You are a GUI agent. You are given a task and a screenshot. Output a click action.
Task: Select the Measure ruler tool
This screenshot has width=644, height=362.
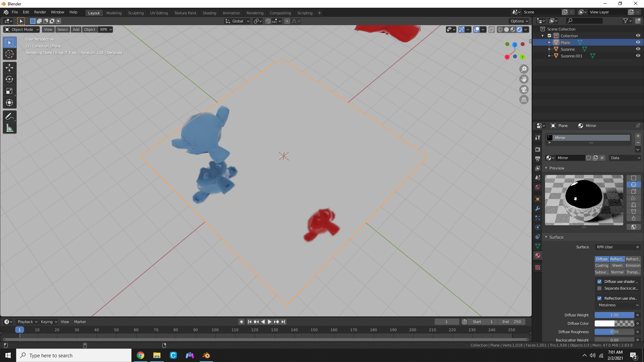(9, 128)
